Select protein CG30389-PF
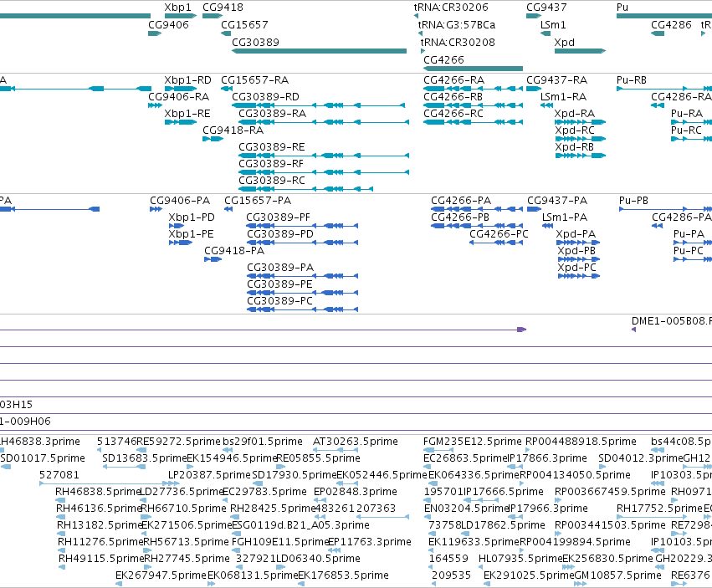Image resolution: width=712 pixels, height=588 pixels. [278, 217]
